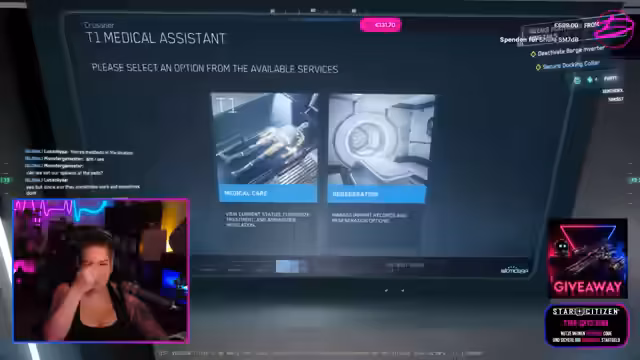The width and height of the screenshot is (640, 360).
Task: Click the Deactivate Surge Inverter objective marker
Action: pos(533,54)
